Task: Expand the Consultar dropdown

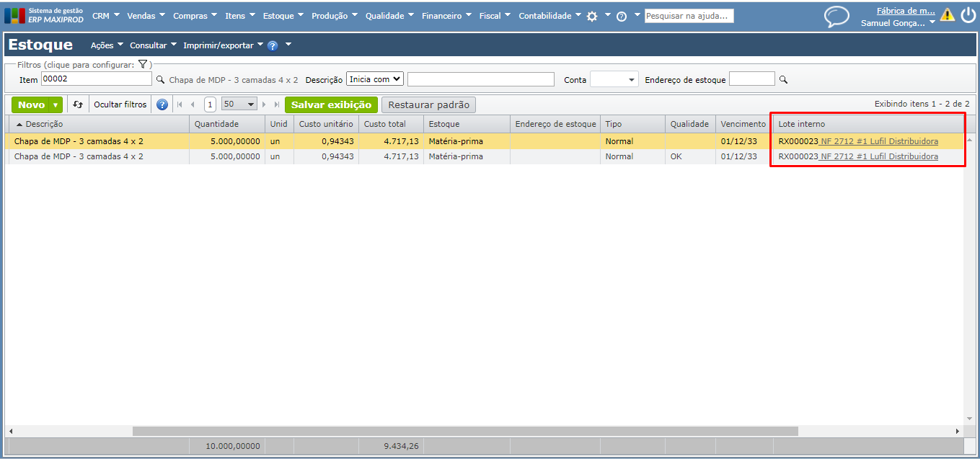Action: [153, 45]
